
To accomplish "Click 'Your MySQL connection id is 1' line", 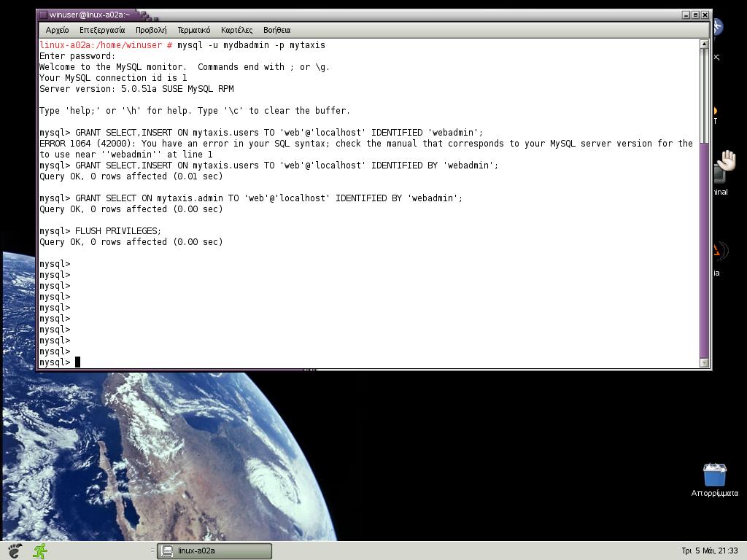I will tap(113, 78).
